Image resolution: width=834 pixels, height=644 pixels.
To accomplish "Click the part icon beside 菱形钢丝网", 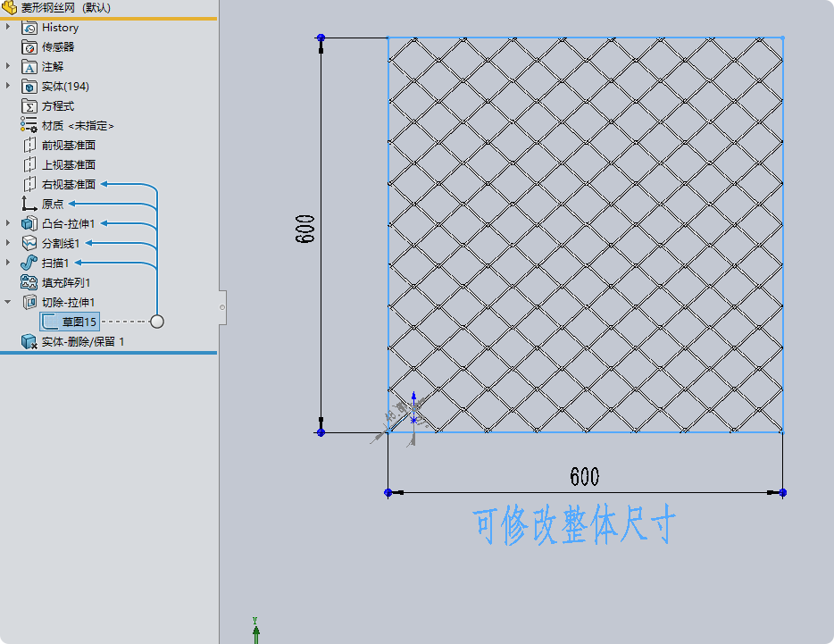I will tap(10, 7).
